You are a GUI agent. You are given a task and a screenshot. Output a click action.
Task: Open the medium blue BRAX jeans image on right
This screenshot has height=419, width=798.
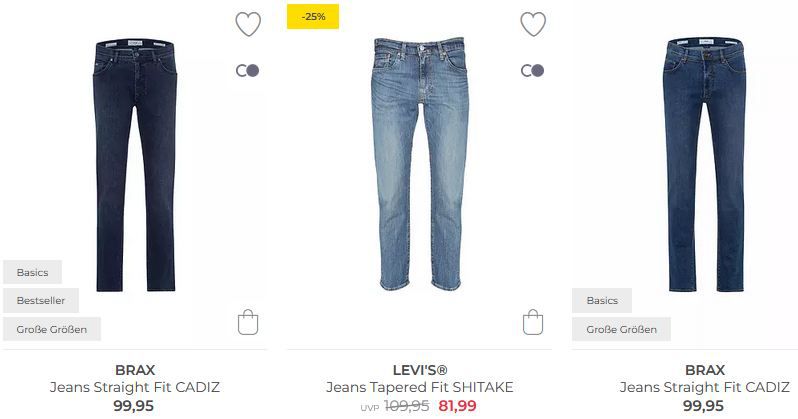point(705,165)
